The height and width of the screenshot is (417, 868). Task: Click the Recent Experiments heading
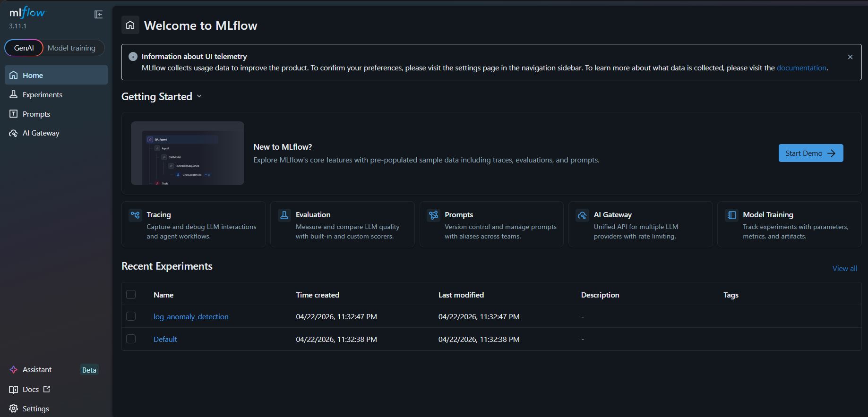click(x=167, y=266)
